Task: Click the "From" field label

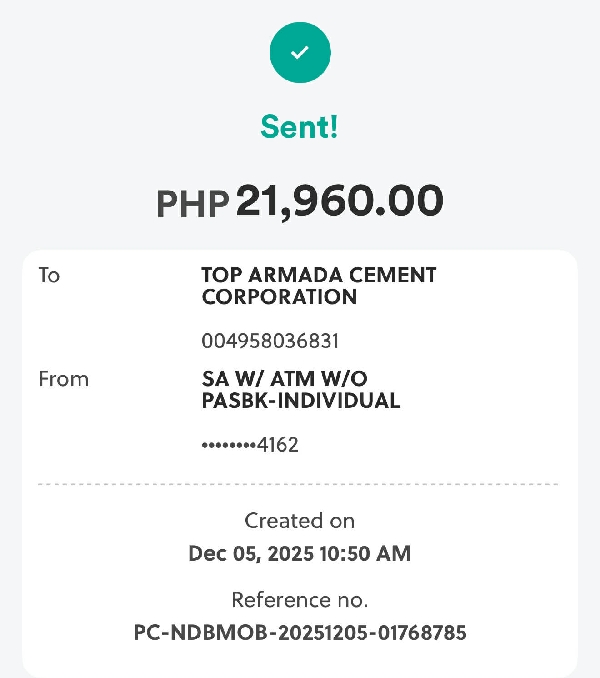Action: pyautogui.click(x=63, y=379)
